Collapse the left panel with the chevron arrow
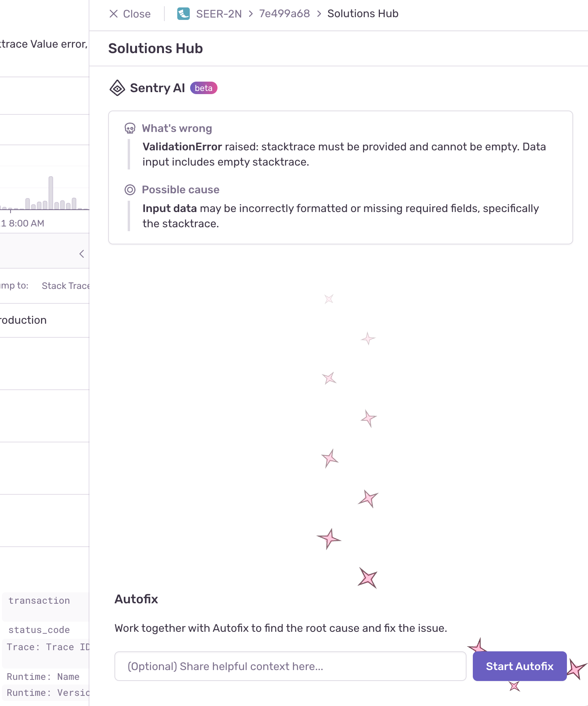This screenshot has height=706, width=588. point(82,254)
